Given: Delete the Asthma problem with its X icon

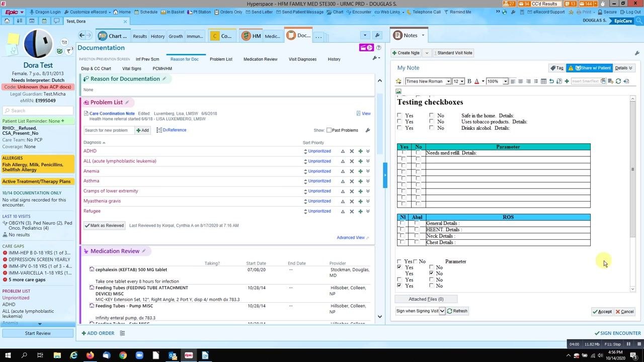Looking at the screenshot, I should [x=352, y=181].
